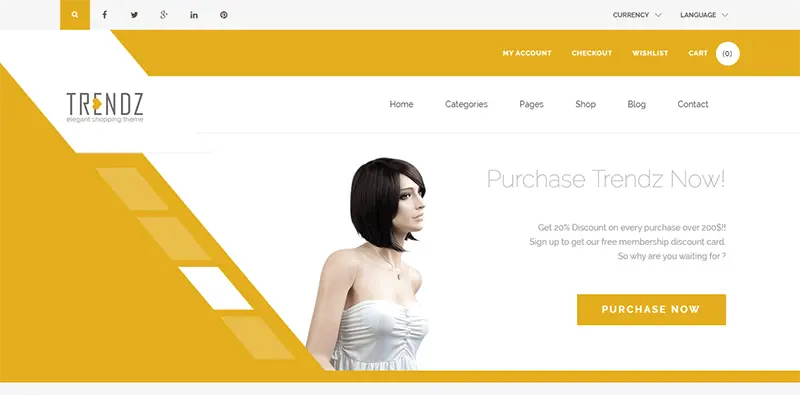The width and height of the screenshot is (800, 395).
Task: Click the Google Plus icon
Action: tap(164, 15)
